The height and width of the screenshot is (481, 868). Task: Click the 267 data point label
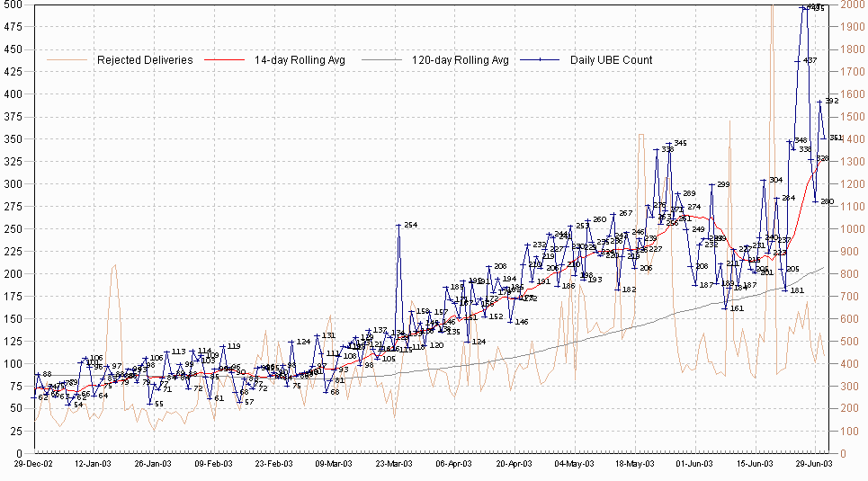625,213
